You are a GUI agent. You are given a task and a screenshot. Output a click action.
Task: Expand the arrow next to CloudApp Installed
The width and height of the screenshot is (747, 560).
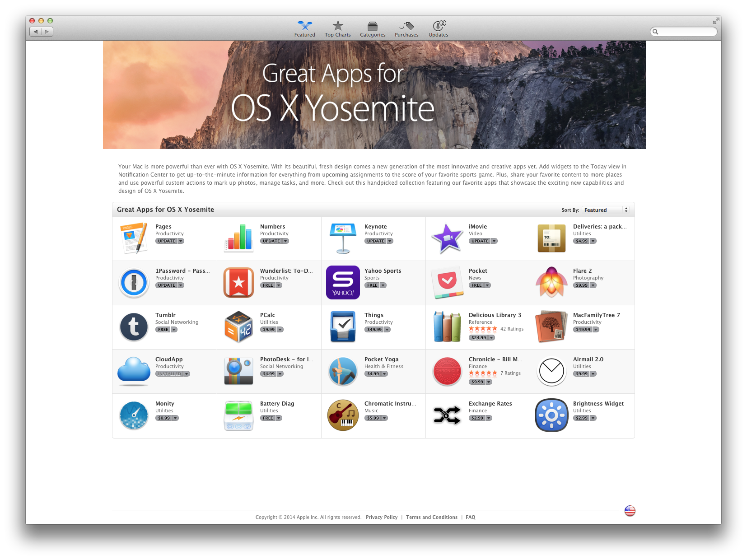[x=187, y=374]
